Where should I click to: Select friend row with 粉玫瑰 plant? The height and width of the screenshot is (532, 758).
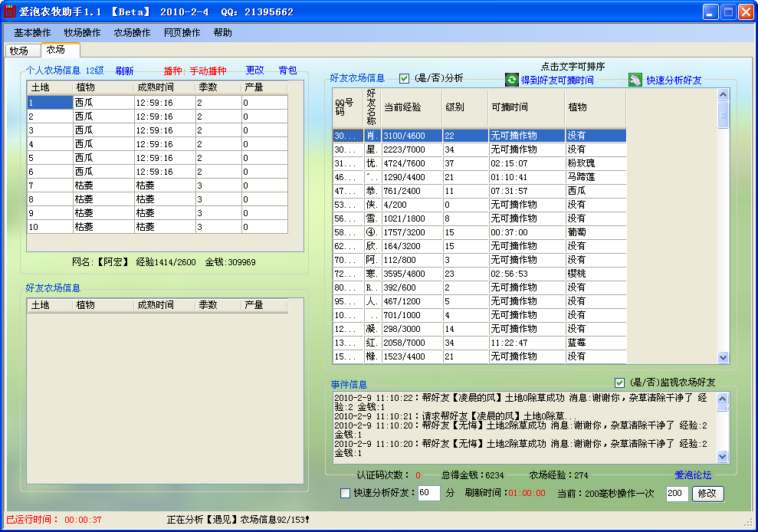tap(480, 163)
